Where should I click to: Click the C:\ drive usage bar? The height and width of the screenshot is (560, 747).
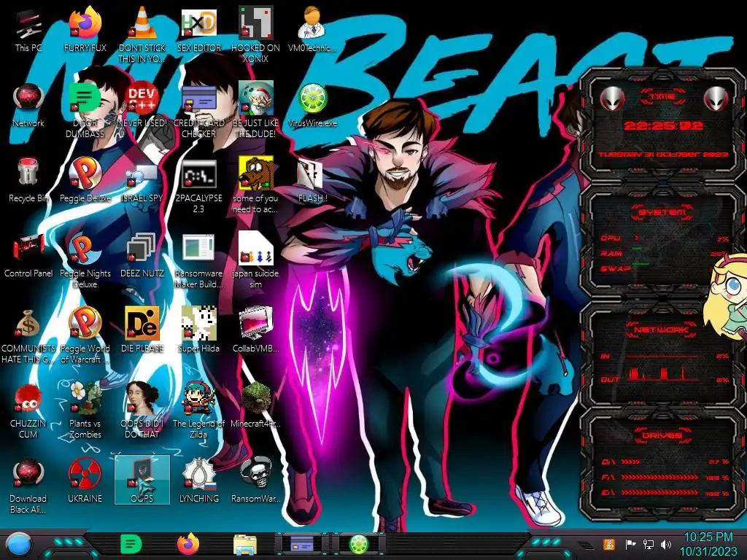(x=665, y=462)
